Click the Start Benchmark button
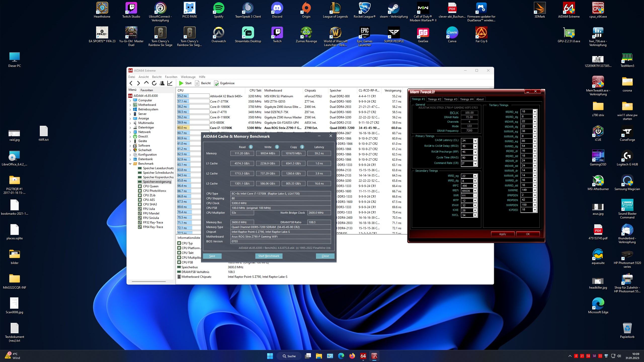This screenshot has width=644, height=362. [x=269, y=256]
